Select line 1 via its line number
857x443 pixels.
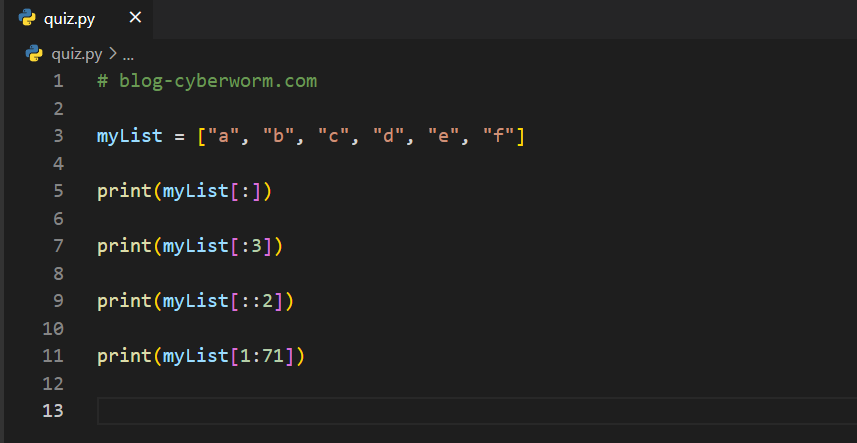tap(56, 81)
